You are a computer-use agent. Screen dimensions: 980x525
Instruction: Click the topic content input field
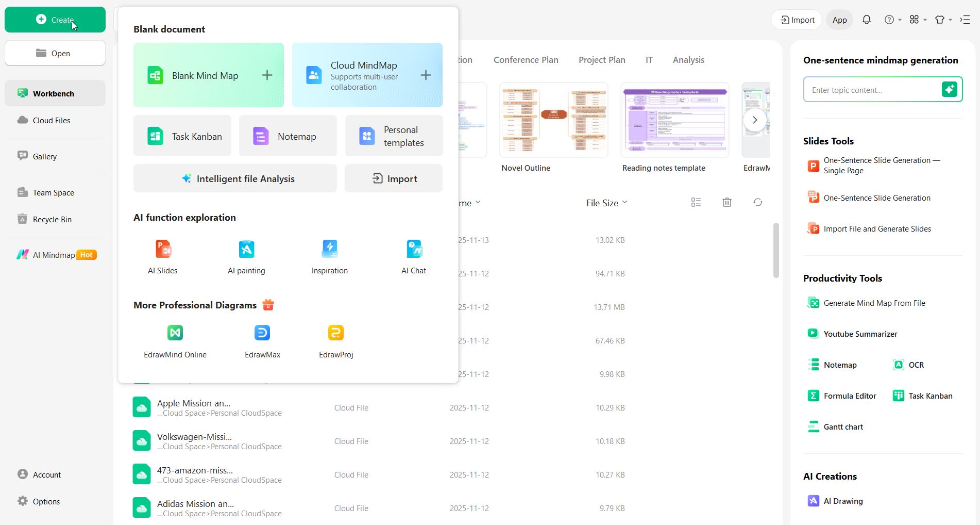pyautogui.click(x=871, y=89)
